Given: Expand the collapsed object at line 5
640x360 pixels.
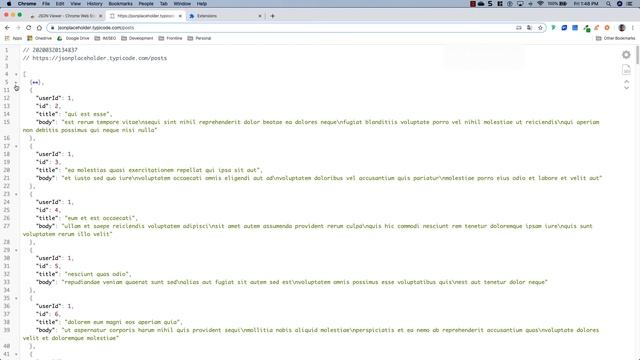Looking at the screenshot, I should click(x=16, y=82).
